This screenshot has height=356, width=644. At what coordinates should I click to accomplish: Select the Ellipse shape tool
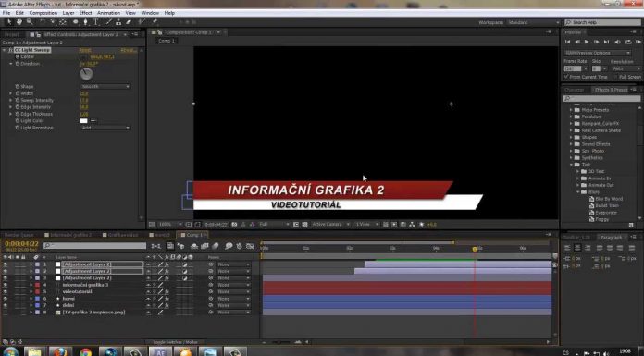(76, 22)
